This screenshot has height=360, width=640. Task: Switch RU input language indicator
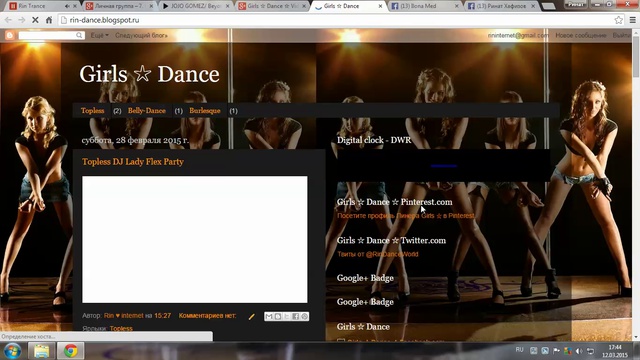tap(519, 350)
